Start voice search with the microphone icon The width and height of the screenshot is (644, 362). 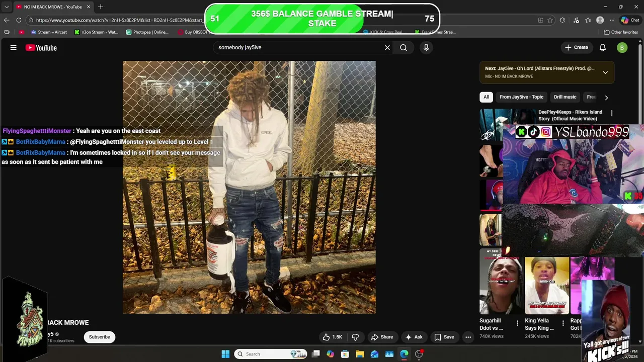[x=426, y=47]
